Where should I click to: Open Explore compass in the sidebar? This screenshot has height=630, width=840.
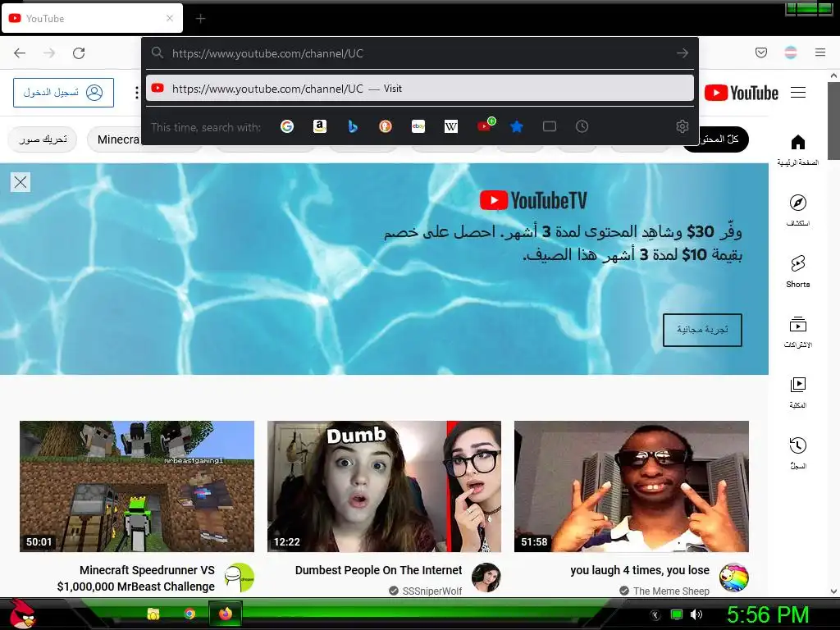tap(797, 211)
